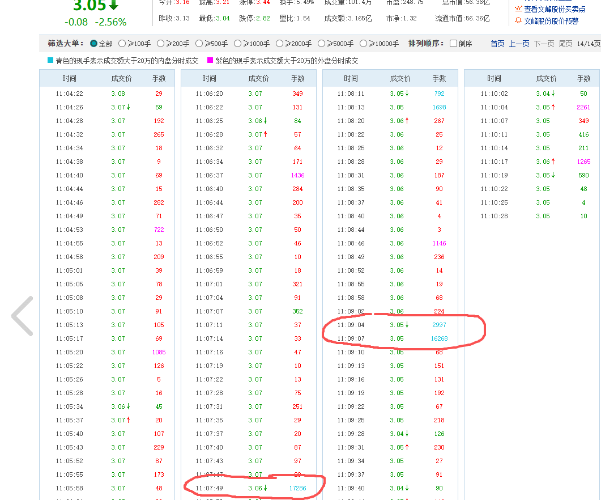Click the 3.04 price in the 11:10:02 row
Viewport: 601px width, 500px height.
click(543, 94)
